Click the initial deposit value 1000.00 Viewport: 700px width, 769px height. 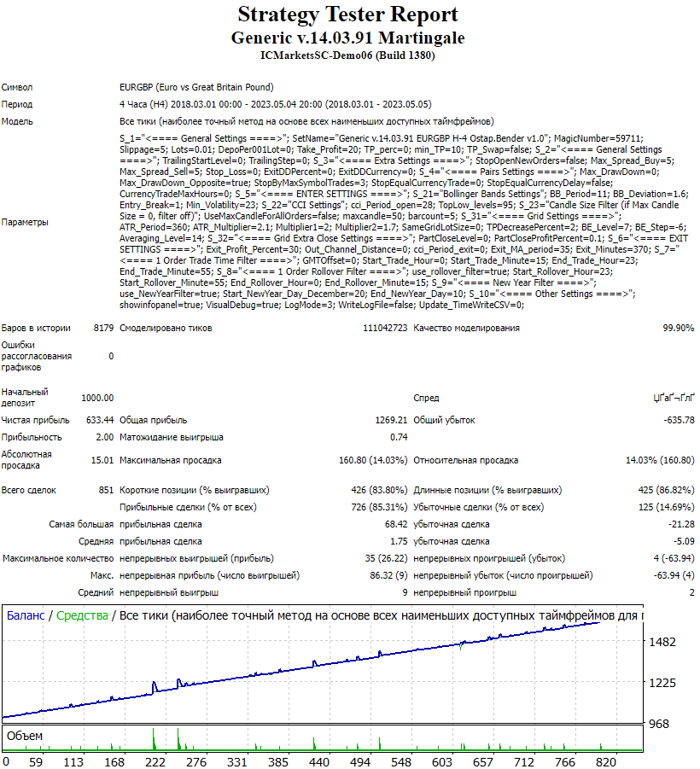[97, 398]
